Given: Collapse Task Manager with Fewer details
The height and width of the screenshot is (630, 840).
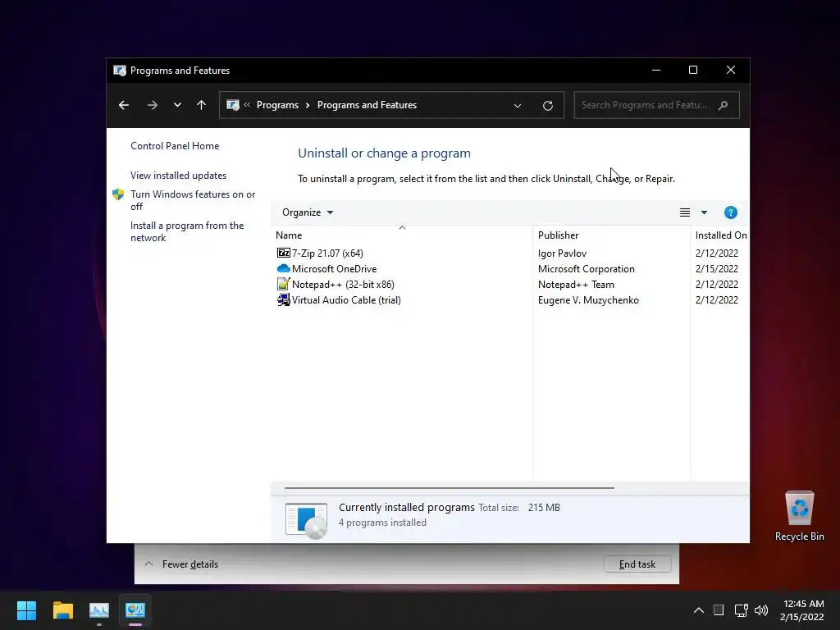Looking at the screenshot, I should [181, 564].
